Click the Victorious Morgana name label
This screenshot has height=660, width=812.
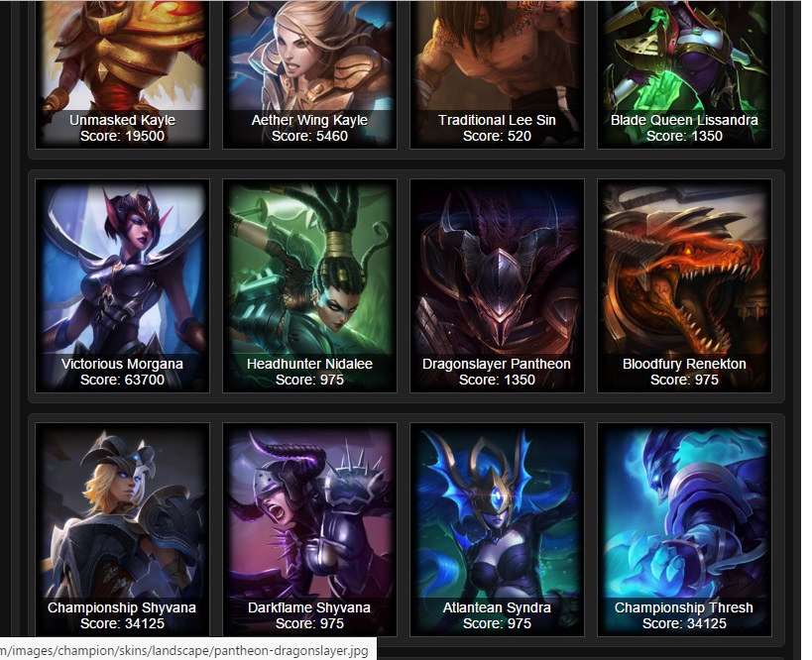click(x=122, y=364)
